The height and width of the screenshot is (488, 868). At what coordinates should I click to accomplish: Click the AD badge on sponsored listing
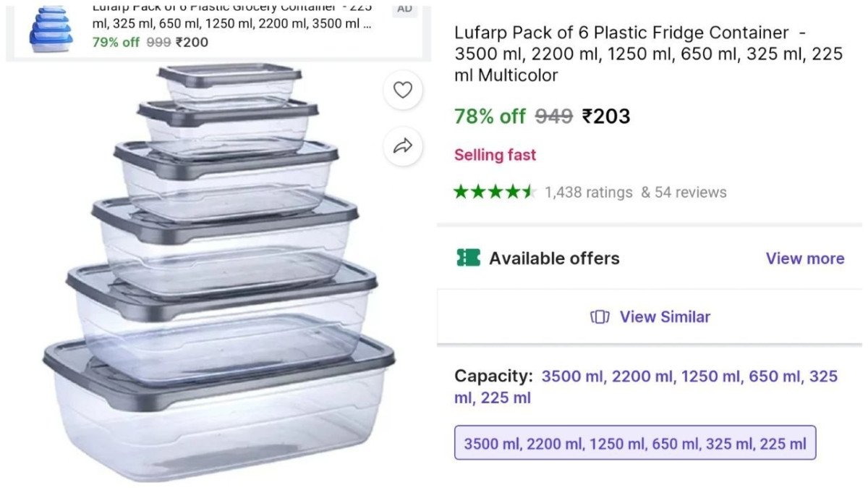point(404,9)
